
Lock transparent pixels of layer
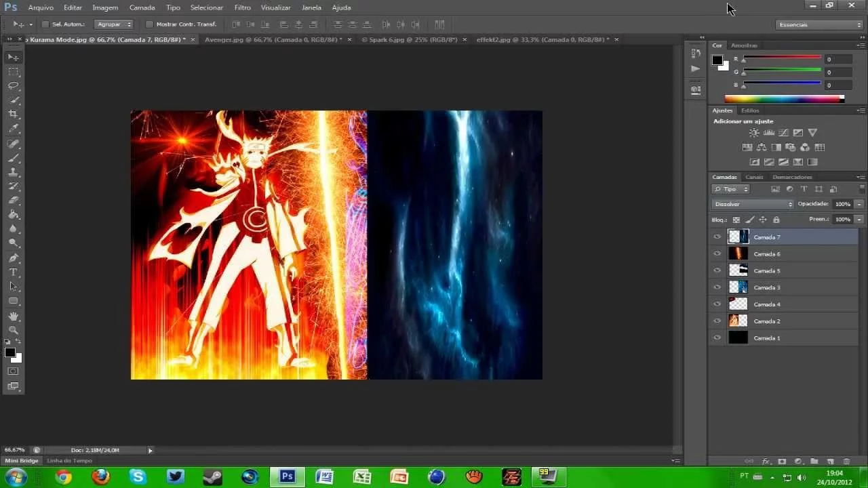click(x=736, y=220)
